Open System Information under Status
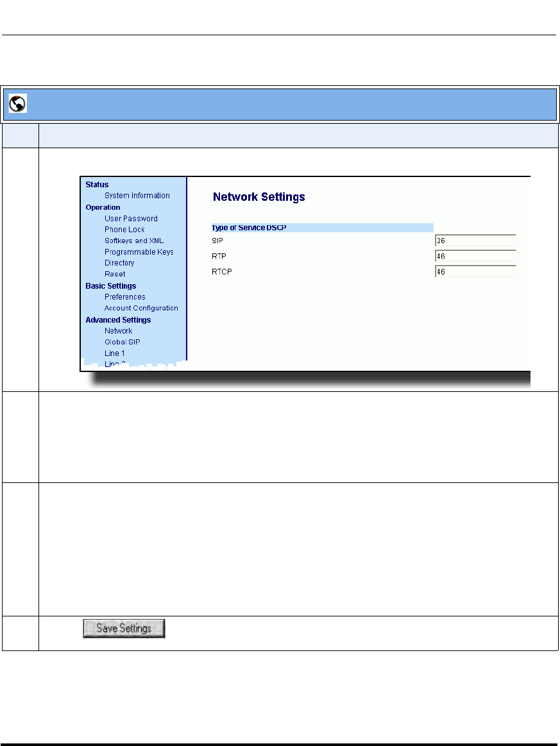The width and height of the screenshot is (560, 746). tap(137, 196)
